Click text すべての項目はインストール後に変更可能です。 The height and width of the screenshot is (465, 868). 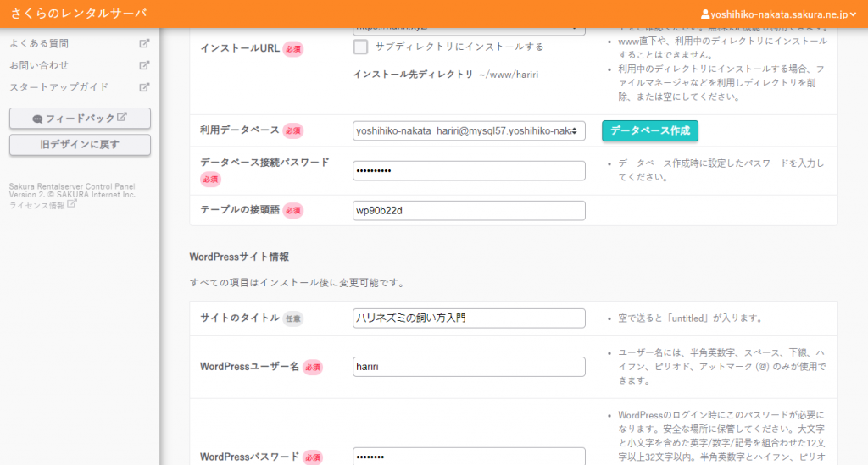[x=299, y=283]
